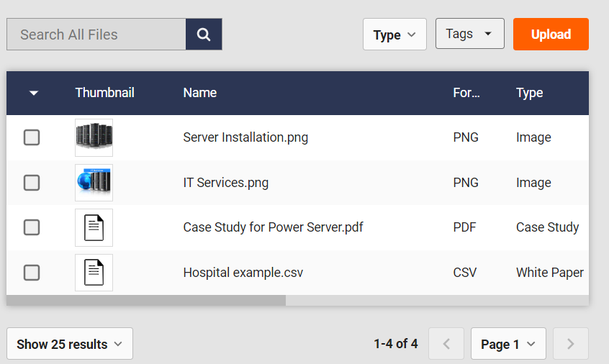Open the IT Services.png globe thumbnail
Screen dimensions: 609x364
[94, 183]
